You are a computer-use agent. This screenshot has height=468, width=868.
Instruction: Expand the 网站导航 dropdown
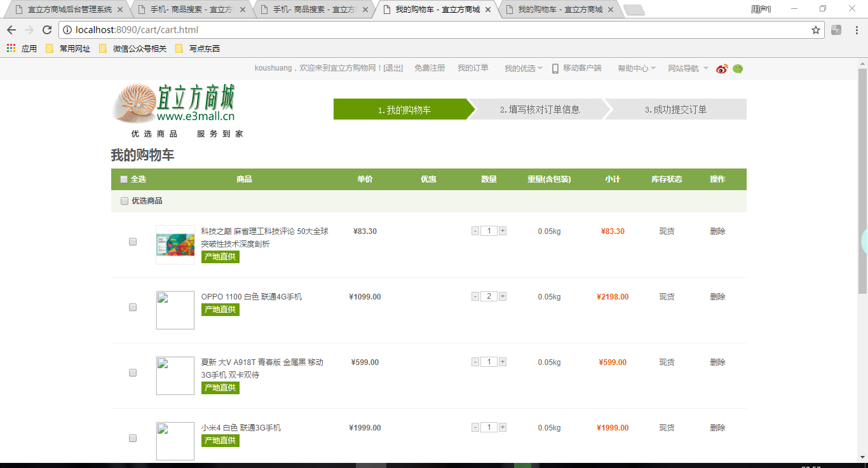pyautogui.click(x=688, y=69)
